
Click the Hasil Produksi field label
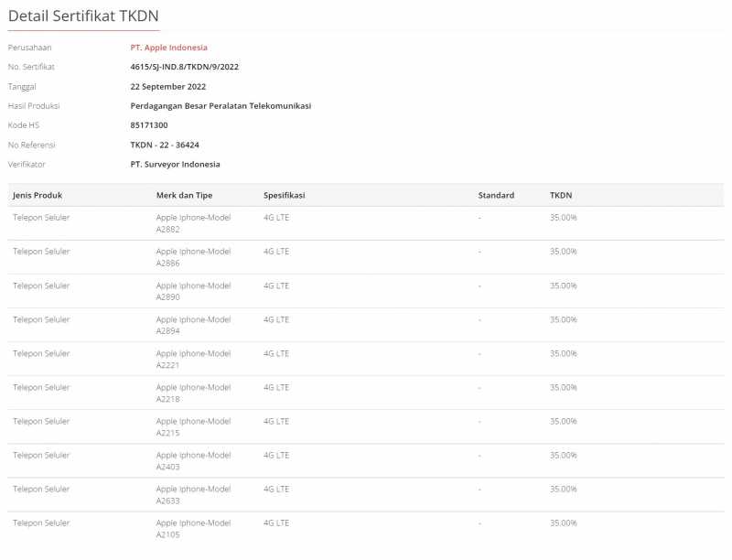tap(34, 106)
